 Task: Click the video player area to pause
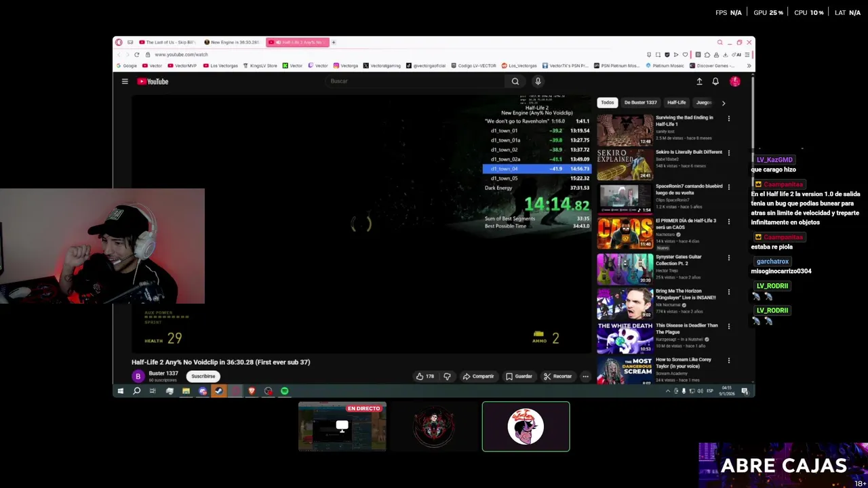pos(361,224)
